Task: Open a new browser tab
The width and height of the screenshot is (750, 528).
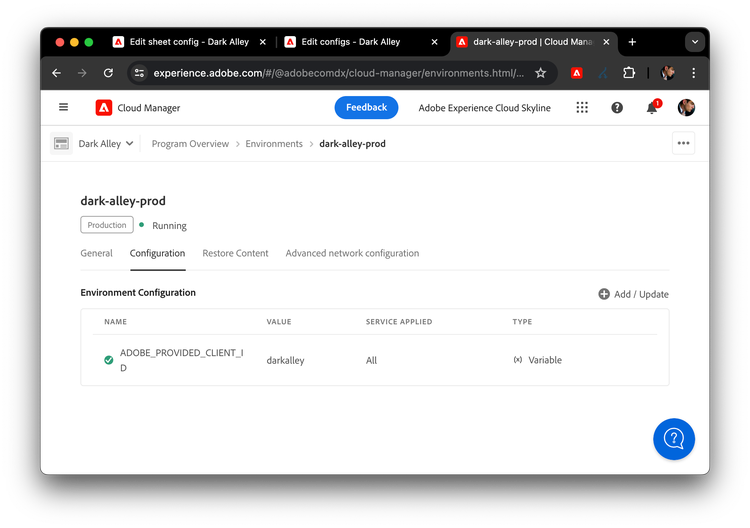Action: (632, 42)
